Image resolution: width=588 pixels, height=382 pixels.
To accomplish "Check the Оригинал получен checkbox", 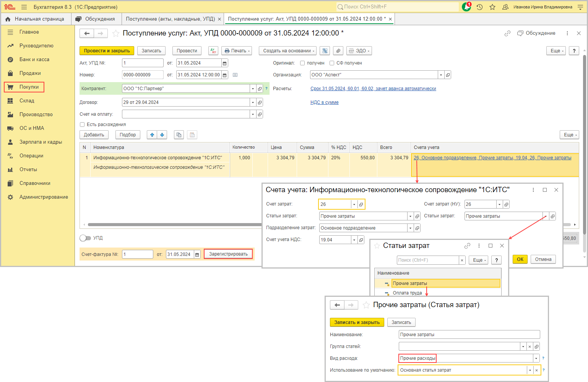I will [302, 63].
